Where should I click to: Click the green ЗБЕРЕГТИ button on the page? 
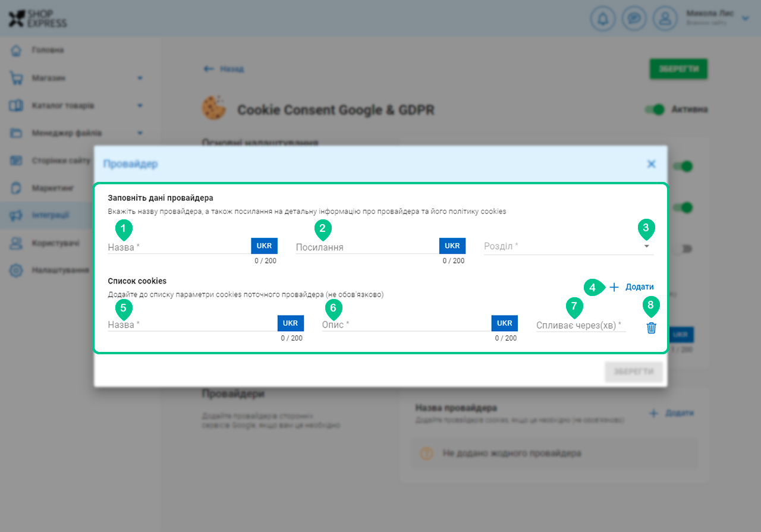click(x=678, y=69)
